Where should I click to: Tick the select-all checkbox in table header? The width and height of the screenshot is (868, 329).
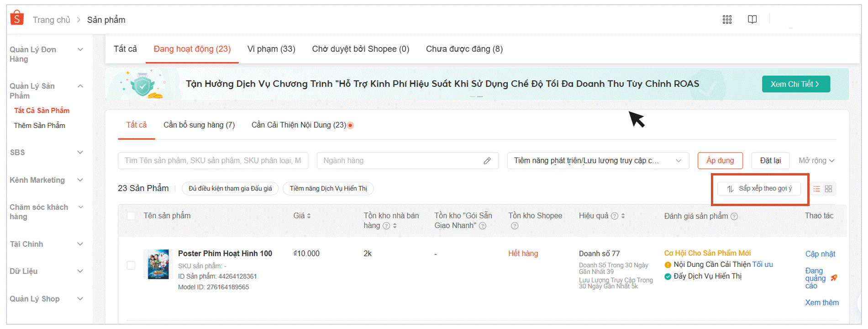[131, 216]
